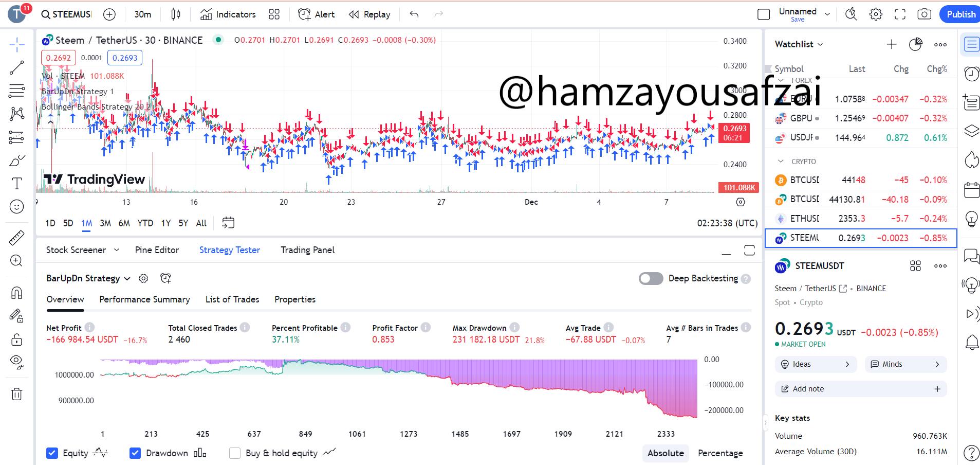Open the Stock Screener dropdown arrow
Viewport: 980px width, 465px height.
tap(117, 250)
